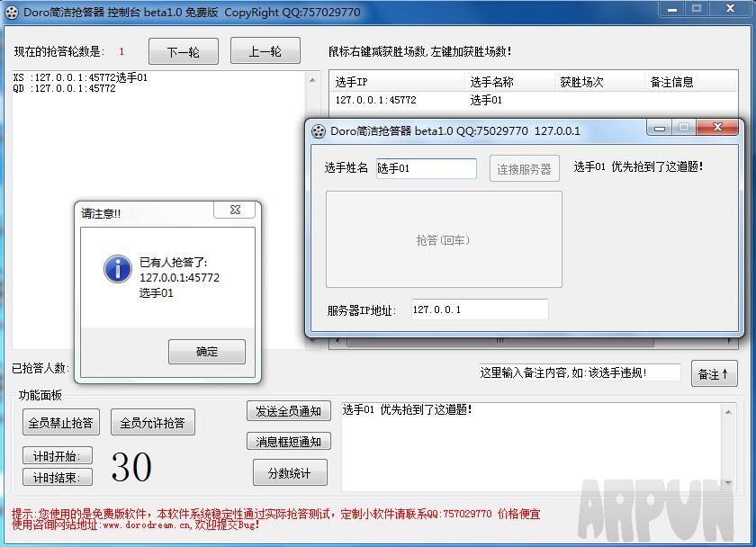Start the next round with 下一轮
Screen dimensions: 756x547
click(x=183, y=51)
